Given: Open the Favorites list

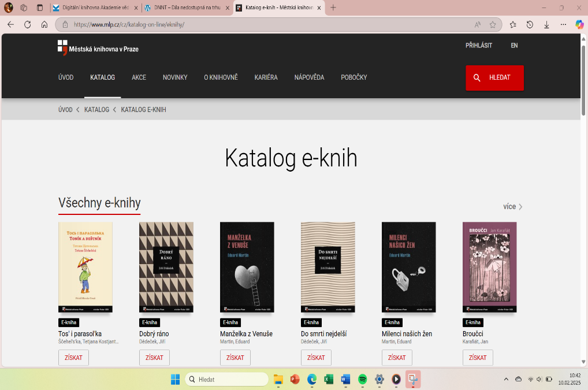Looking at the screenshot, I should point(513,24).
